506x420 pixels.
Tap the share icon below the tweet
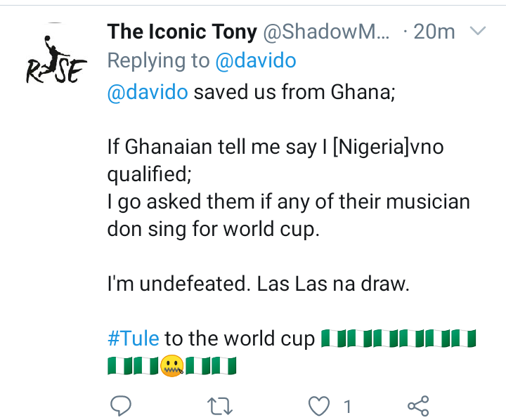pos(418,405)
